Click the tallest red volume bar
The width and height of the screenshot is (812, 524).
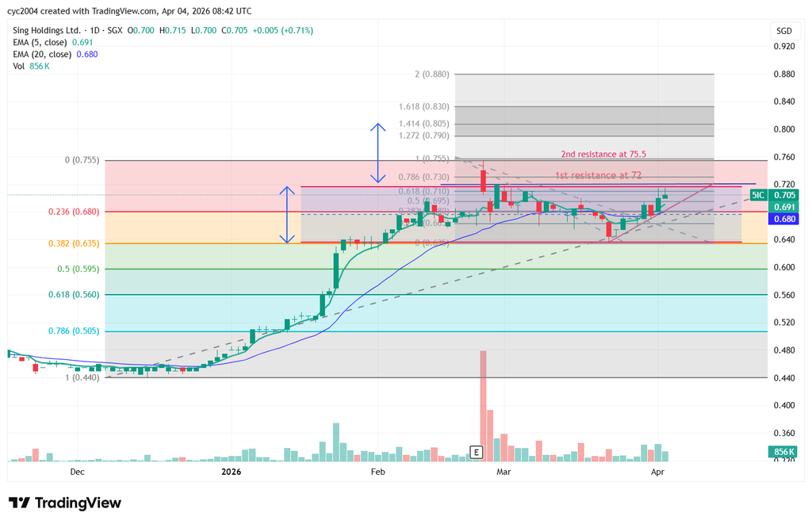click(483, 406)
